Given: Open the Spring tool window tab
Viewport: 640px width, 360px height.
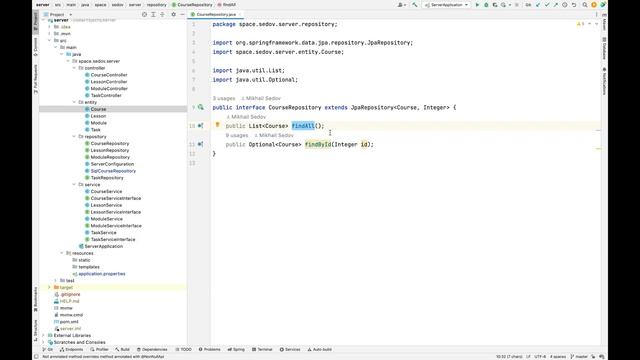Looking at the screenshot, I should click(x=236, y=349).
